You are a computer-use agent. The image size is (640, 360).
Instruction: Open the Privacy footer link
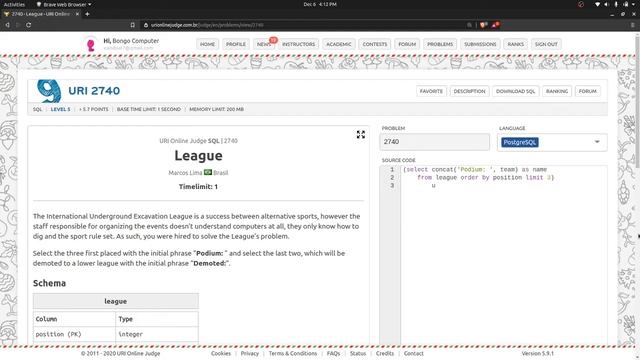coord(250,353)
